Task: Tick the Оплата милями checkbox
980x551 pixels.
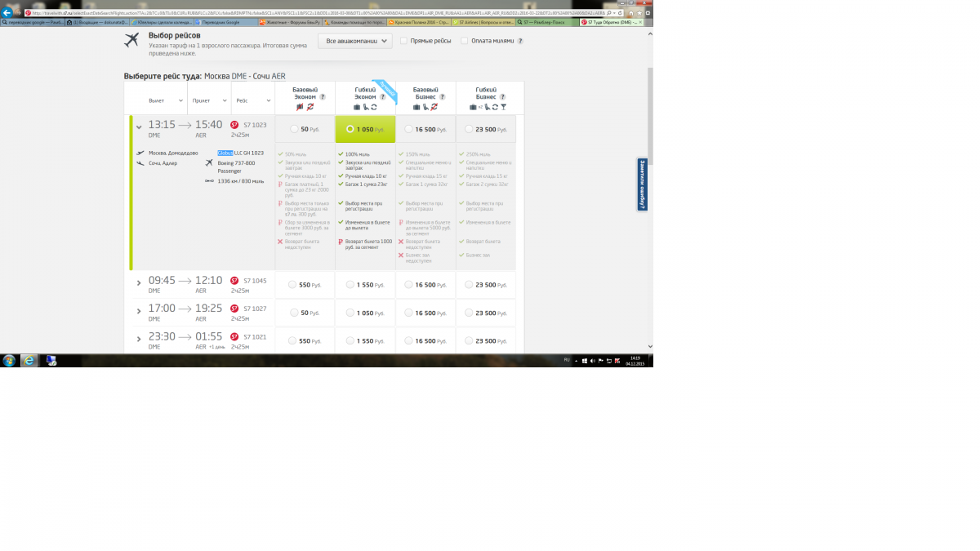Action: 464,41
